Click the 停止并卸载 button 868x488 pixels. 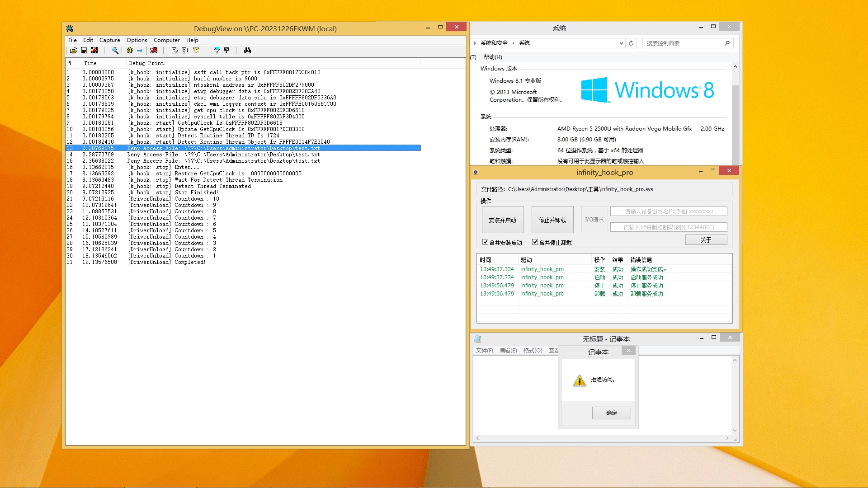[x=552, y=220]
